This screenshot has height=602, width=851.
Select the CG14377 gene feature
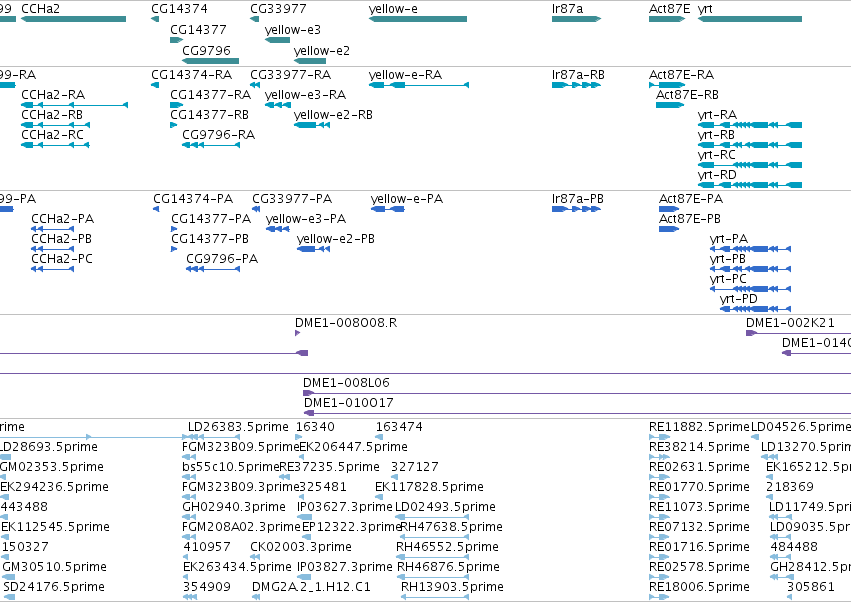176,40
